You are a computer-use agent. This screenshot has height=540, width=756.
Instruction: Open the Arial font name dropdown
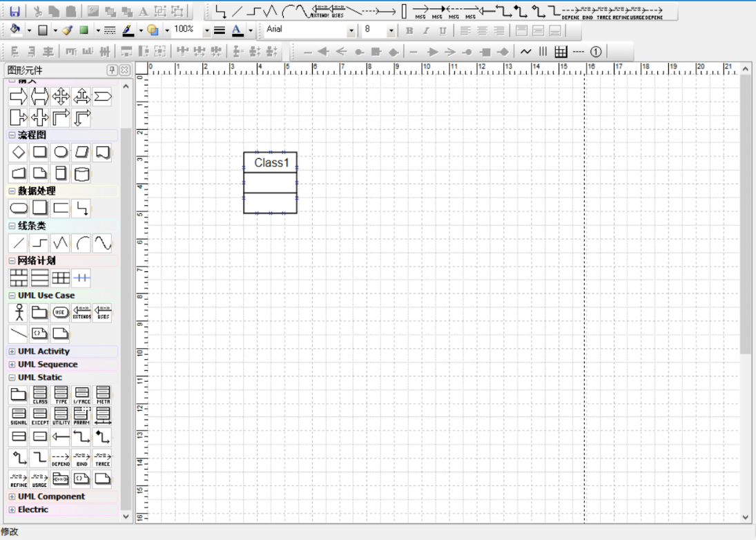(x=351, y=30)
